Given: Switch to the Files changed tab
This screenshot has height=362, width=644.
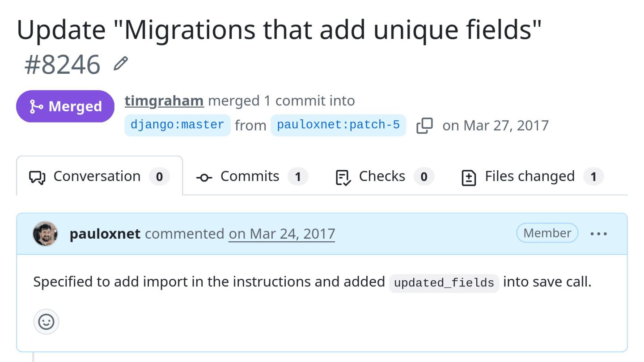Looking at the screenshot, I should [532, 177].
